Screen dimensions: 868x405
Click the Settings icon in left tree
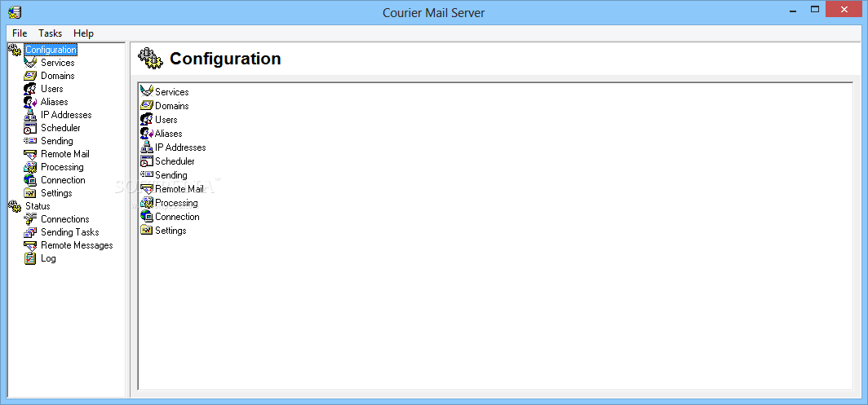(30, 193)
